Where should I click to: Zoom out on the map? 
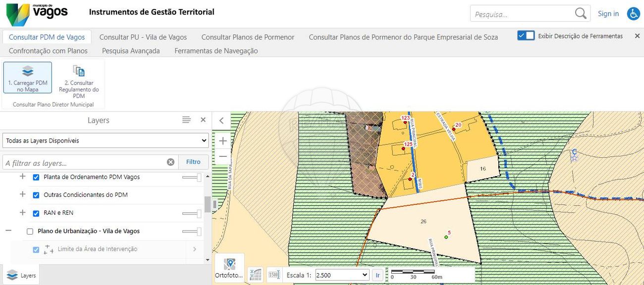click(x=223, y=156)
